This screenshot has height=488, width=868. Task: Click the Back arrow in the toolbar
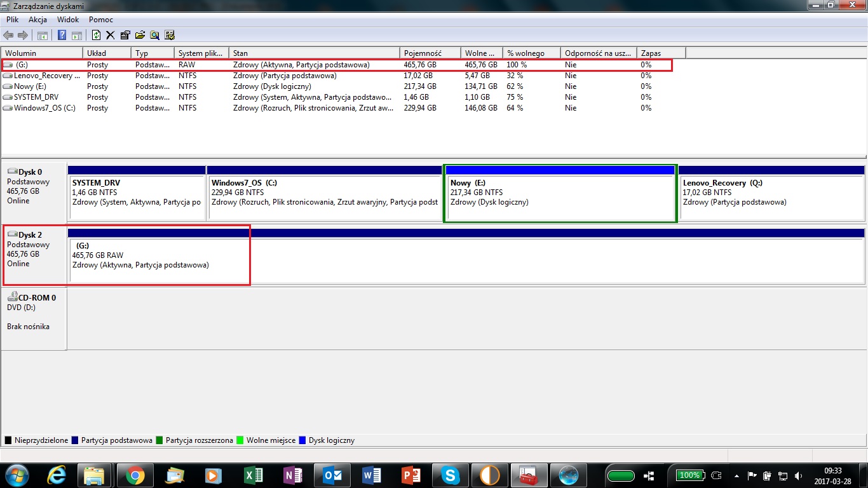point(9,35)
